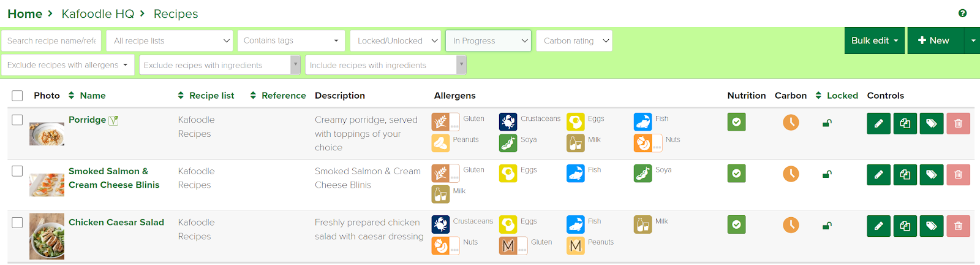This screenshot has height=265, width=980.
Task: Expand the In Progress status dropdown
Action: coord(488,40)
